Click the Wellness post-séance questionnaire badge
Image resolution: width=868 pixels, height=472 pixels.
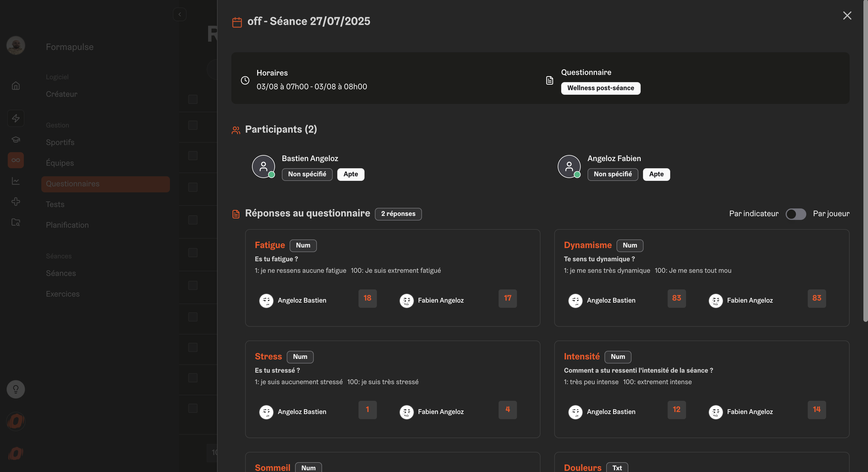pos(600,88)
